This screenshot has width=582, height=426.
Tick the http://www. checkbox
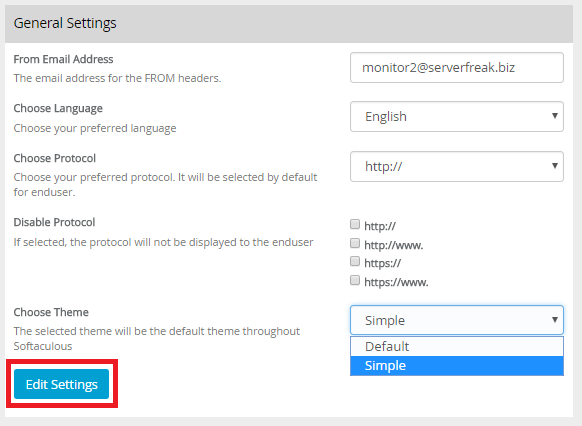tap(355, 243)
